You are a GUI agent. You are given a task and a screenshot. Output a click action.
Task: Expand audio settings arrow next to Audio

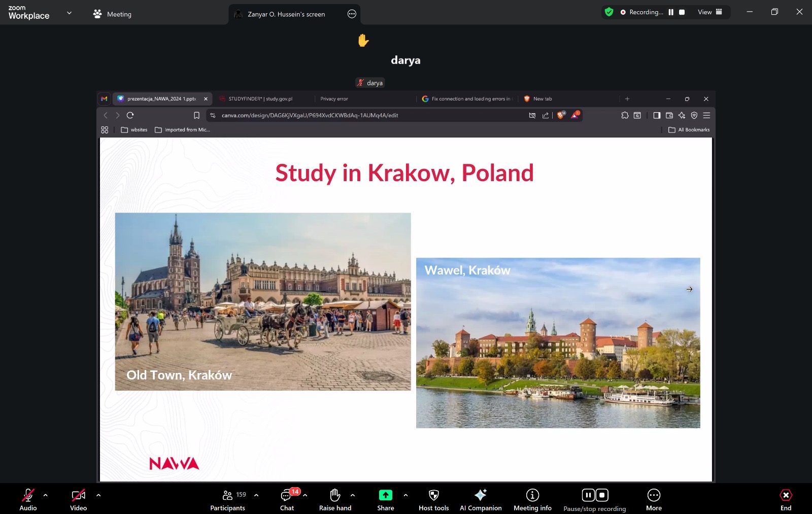click(46, 495)
